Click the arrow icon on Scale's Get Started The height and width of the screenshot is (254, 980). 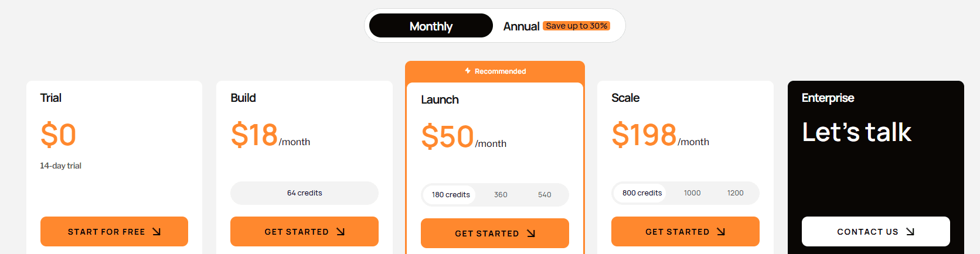(721, 232)
